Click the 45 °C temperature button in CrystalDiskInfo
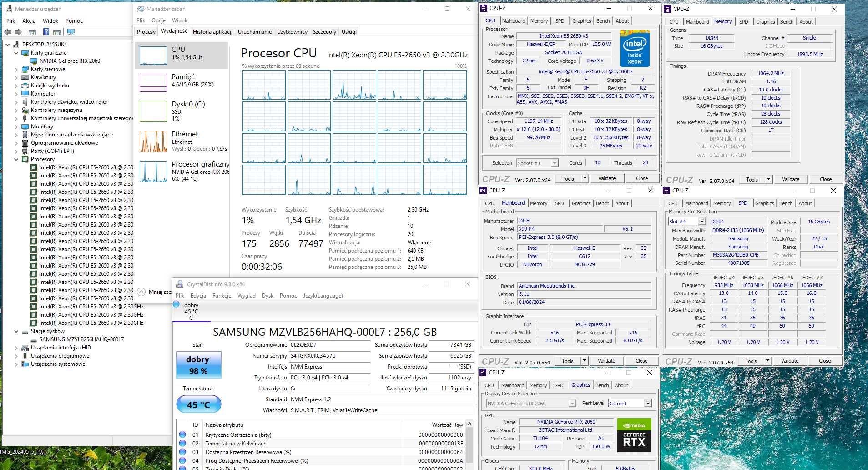 198,404
